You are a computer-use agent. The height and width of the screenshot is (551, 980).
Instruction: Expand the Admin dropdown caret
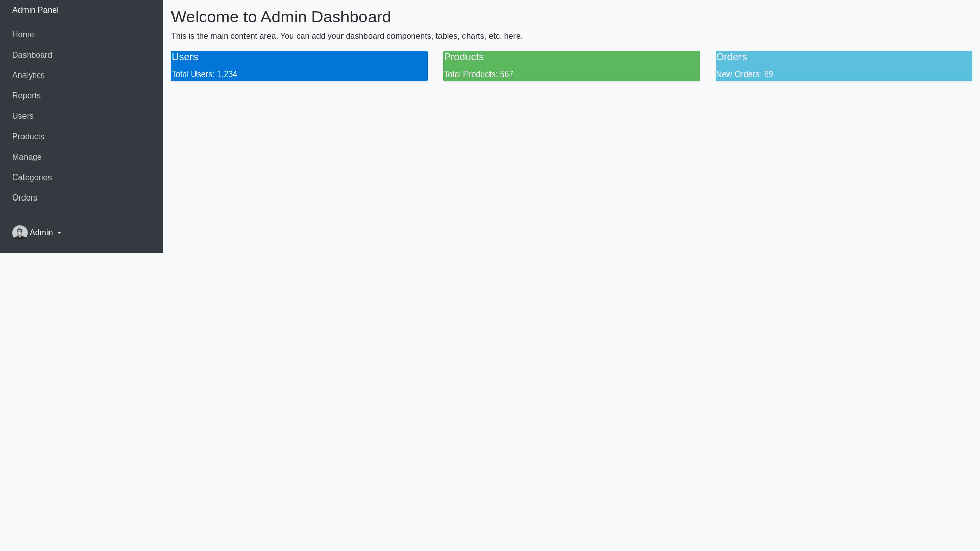point(59,233)
